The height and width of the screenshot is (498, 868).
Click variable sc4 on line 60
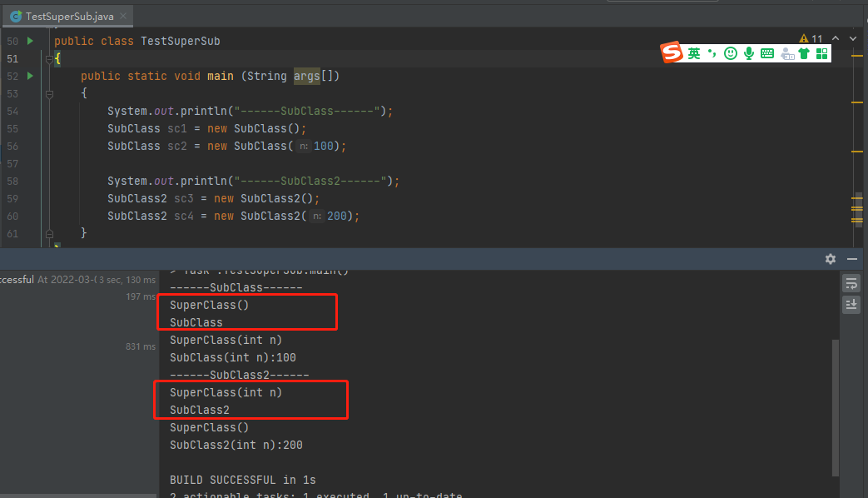(184, 216)
